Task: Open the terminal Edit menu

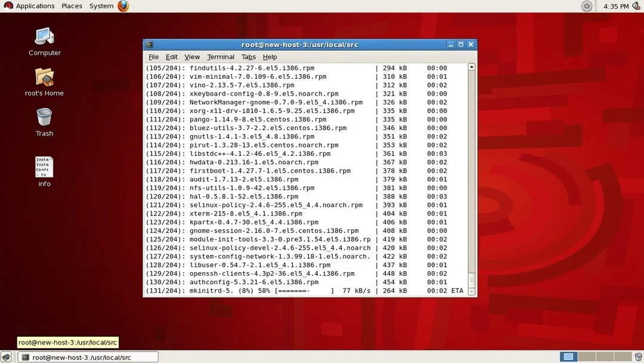Action: [172, 57]
